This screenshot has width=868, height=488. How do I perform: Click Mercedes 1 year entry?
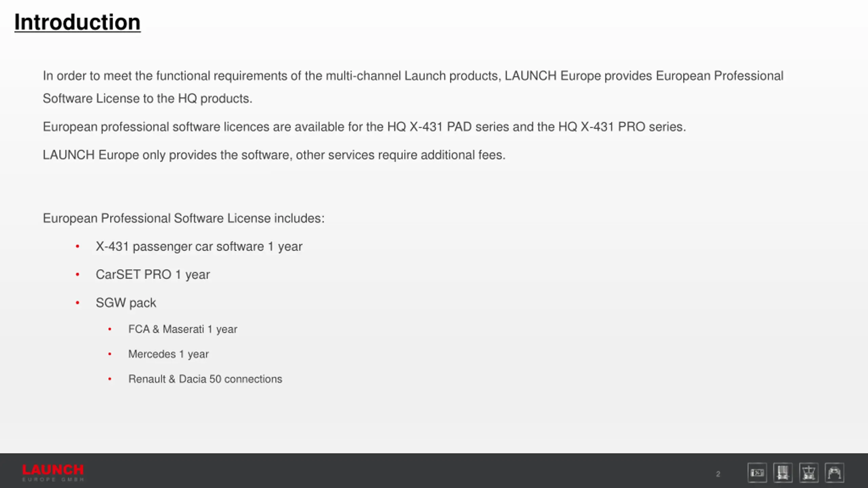[x=169, y=354]
